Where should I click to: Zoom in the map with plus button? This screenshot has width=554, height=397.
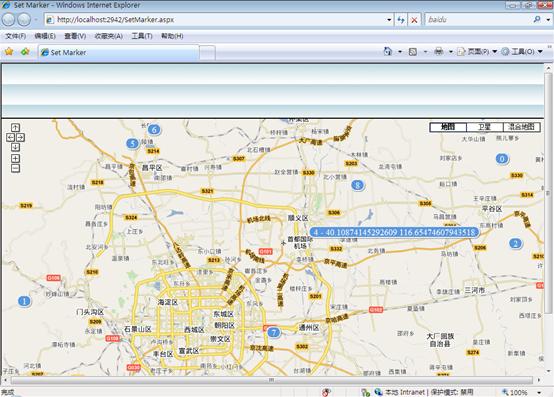(x=15, y=158)
